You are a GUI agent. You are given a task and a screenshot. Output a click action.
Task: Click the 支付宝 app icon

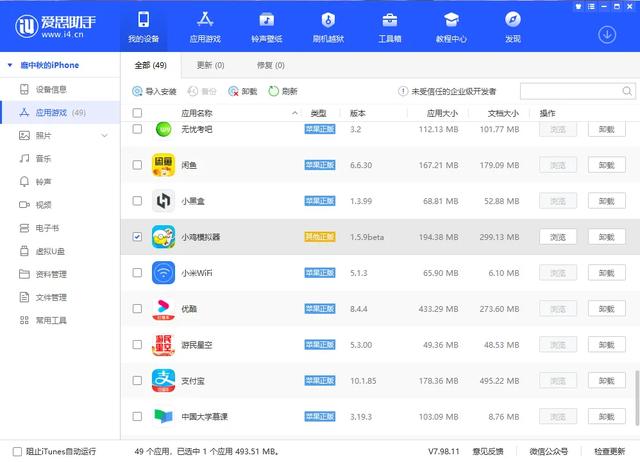pos(163,380)
